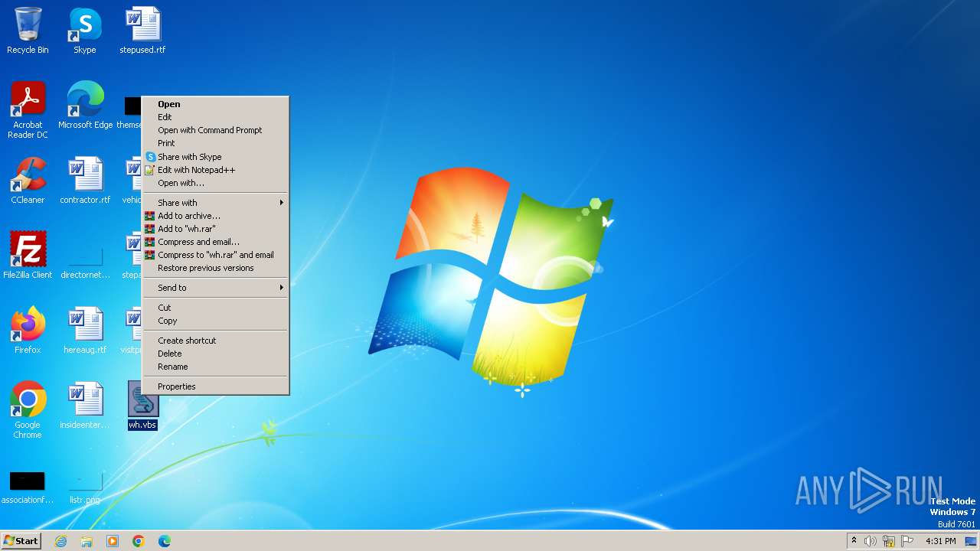Viewport: 980px width, 551px height.
Task: Choose Compress and email...
Action: point(215,242)
